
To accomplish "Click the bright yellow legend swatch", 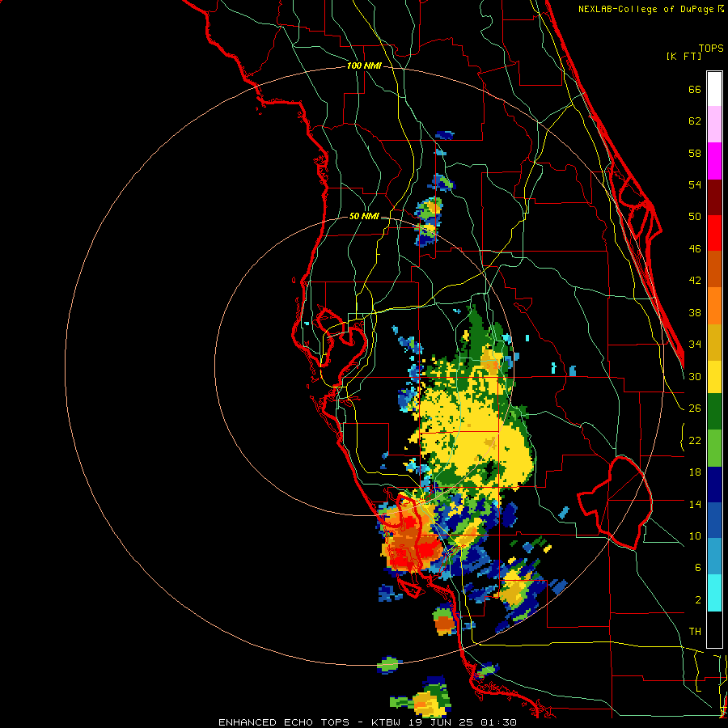I will pos(714,376).
